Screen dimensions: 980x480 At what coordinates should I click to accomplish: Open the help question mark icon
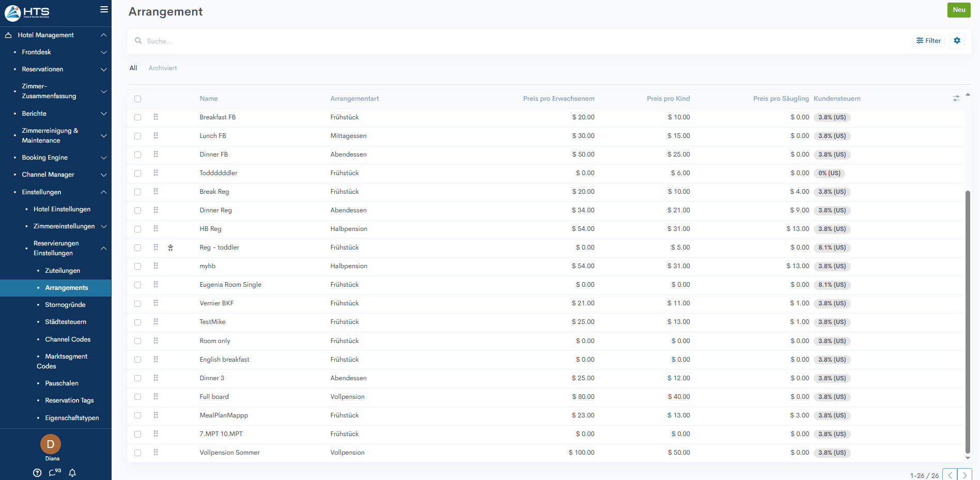pos(37,473)
